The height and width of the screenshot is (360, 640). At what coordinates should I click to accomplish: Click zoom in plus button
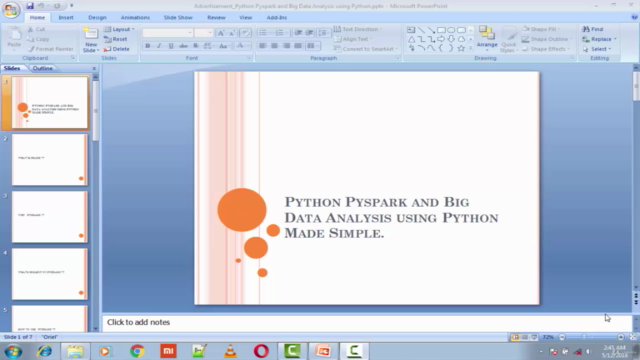point(621,337)
